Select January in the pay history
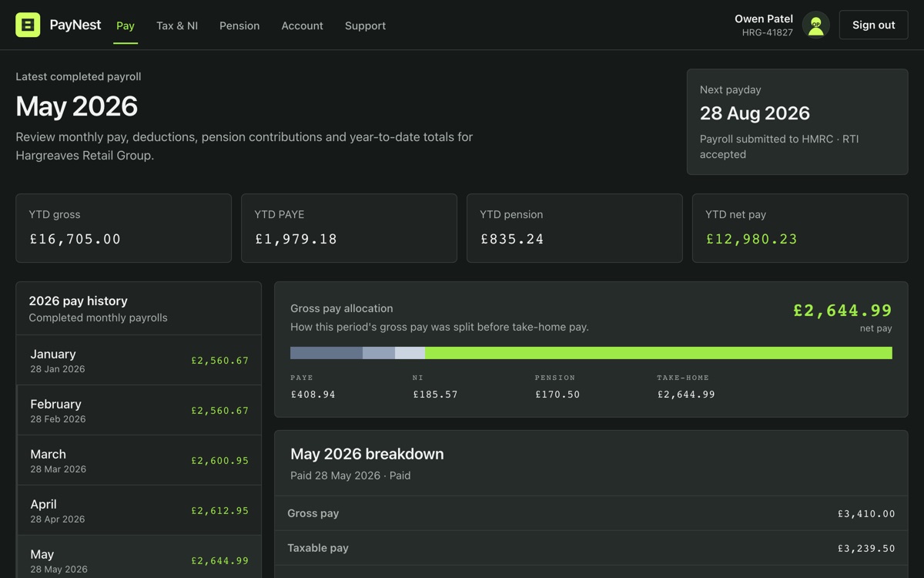The image size is (924, 578). click(x=139, y=360)
